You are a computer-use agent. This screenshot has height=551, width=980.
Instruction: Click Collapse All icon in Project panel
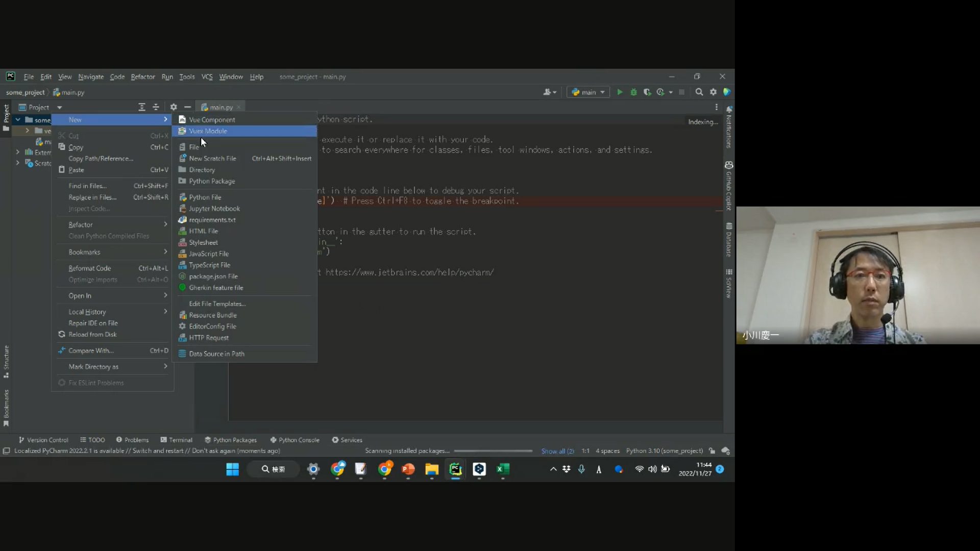point(156,107)
